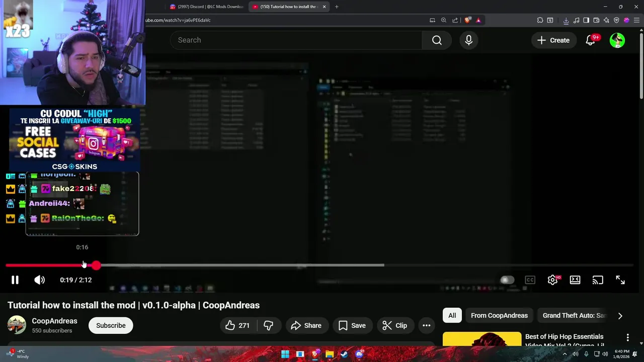The image size is (644, 362).
Task: Select the All filter chip
Action: [452, 316]
